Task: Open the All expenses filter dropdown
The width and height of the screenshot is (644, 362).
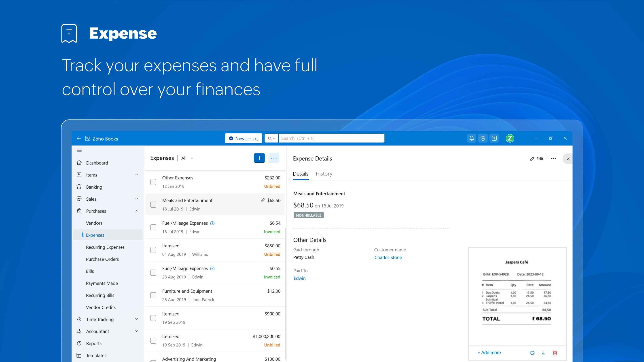Action: point(187,158)
